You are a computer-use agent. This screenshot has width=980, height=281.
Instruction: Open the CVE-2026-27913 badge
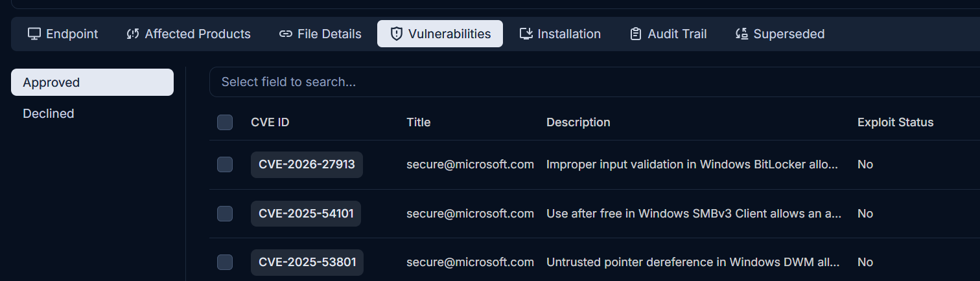[307, 164]
